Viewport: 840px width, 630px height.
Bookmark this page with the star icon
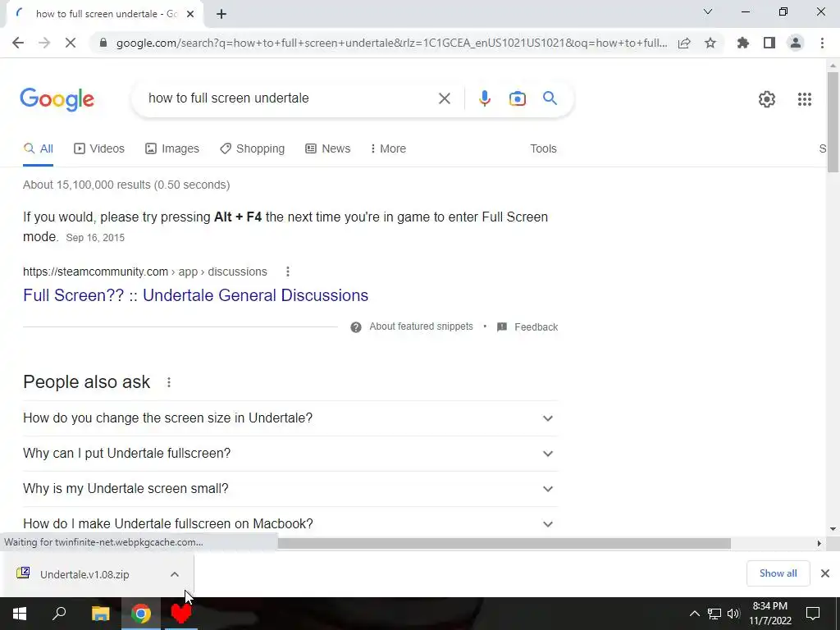[710, 43]
